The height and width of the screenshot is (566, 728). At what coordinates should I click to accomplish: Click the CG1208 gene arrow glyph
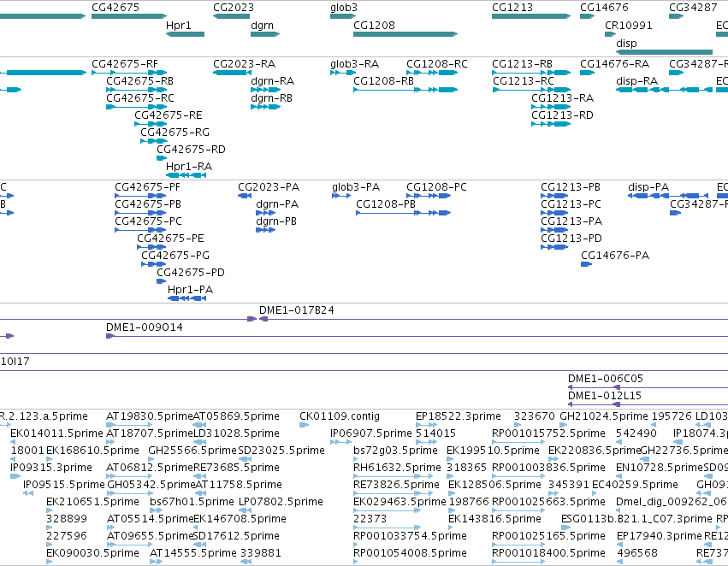(x=405, y=34)
